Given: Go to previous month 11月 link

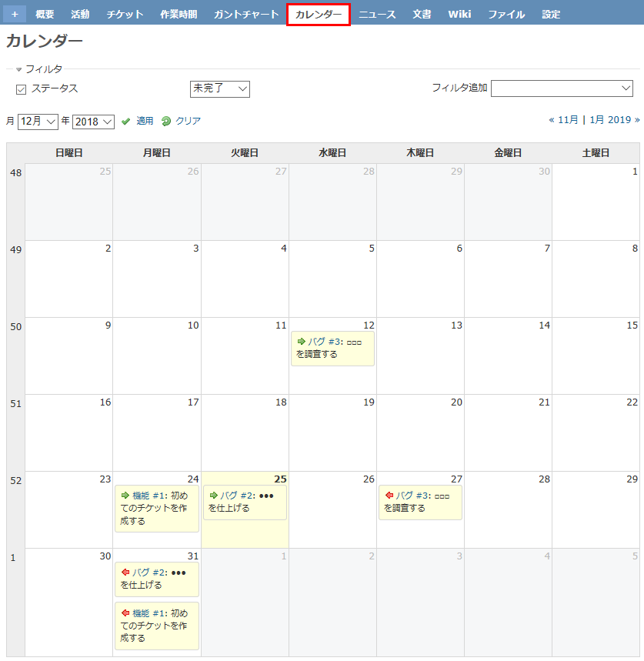Looking at the screenshot, I should [564, 120].
